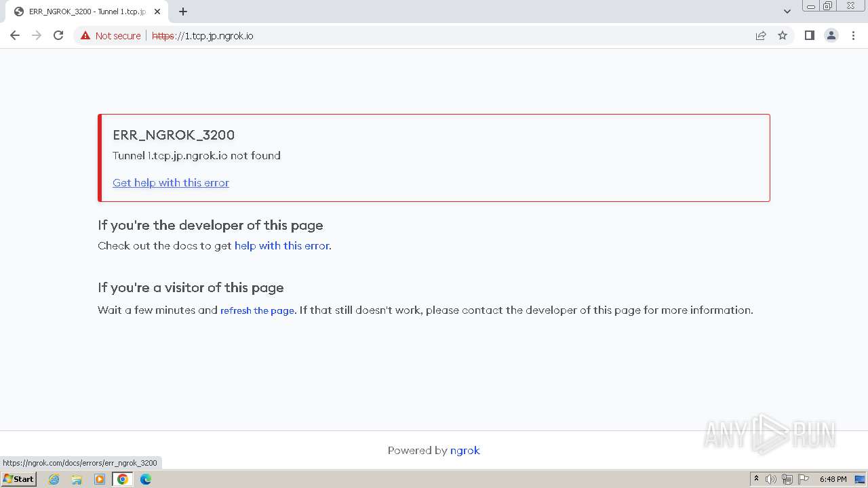Open the Windows Start menu

click(x=18, y=479)
